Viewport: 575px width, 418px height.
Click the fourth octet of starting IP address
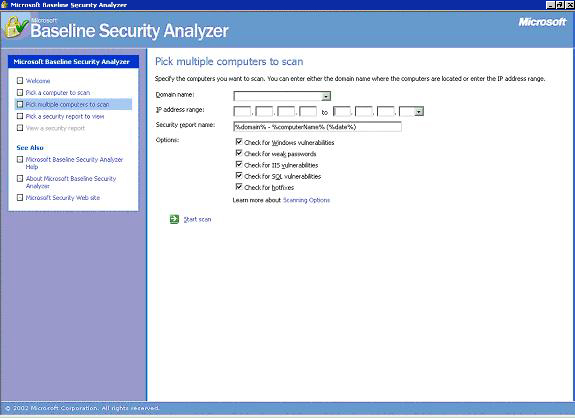coord(308,111)
